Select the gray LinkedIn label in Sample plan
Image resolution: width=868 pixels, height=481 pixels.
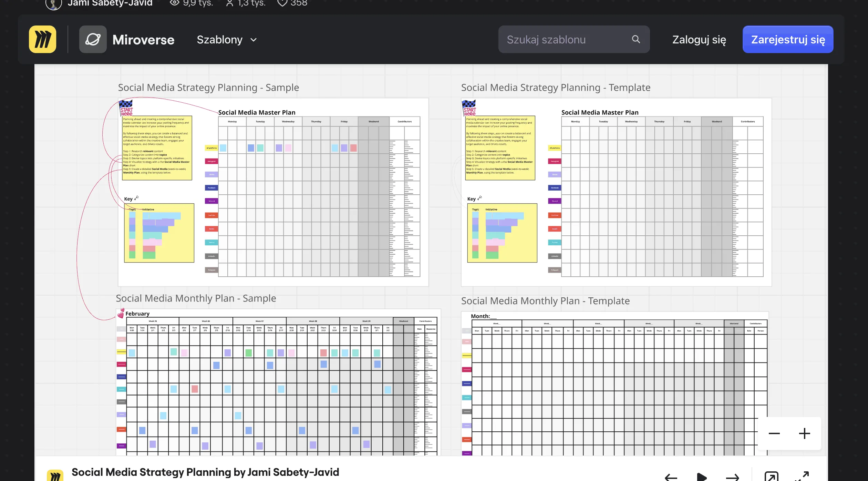[211, 256]
